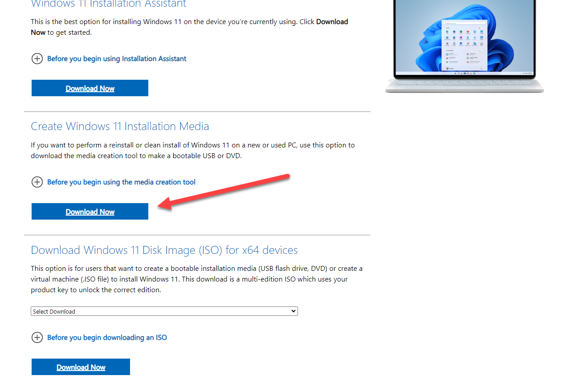Click Download Now under Disk Image ISO
The width and height of the screenshot is (563, 392).
(81, 367)
